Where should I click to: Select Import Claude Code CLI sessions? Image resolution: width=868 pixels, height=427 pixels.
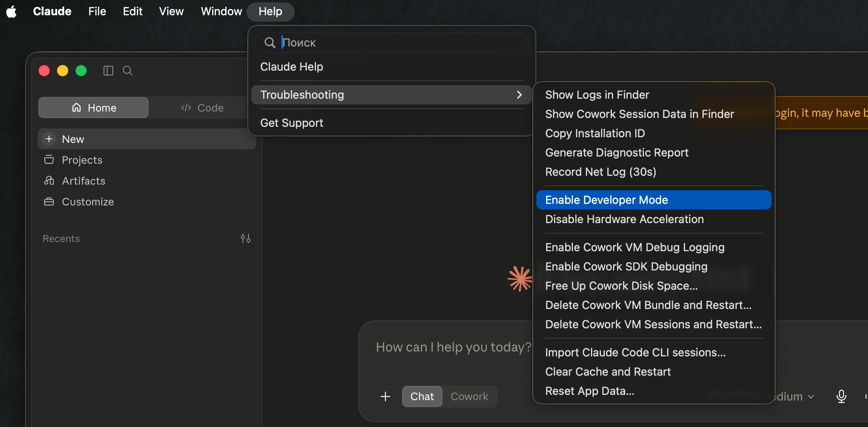coord(654,352)
